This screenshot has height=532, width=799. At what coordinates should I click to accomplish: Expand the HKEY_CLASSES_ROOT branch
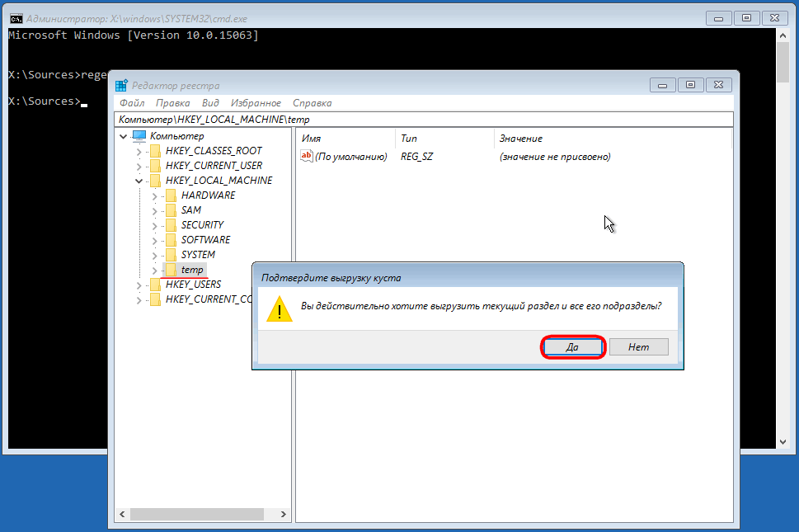coord(139,151)
